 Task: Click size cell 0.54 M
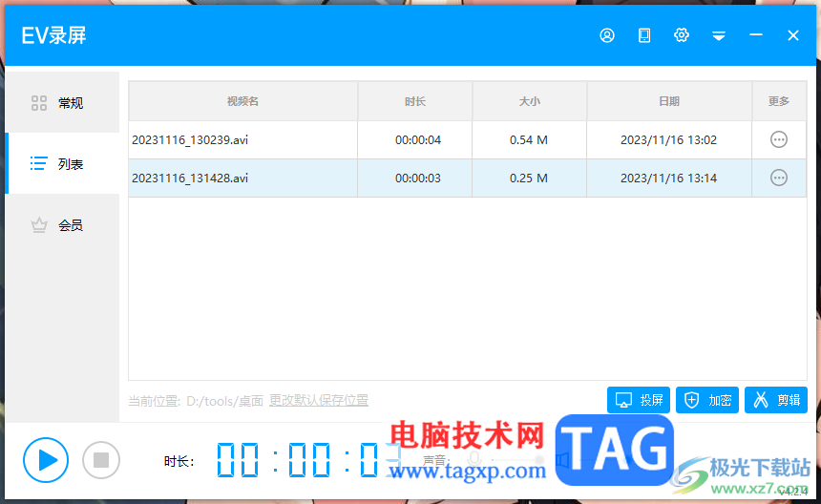tap(528, 139)
